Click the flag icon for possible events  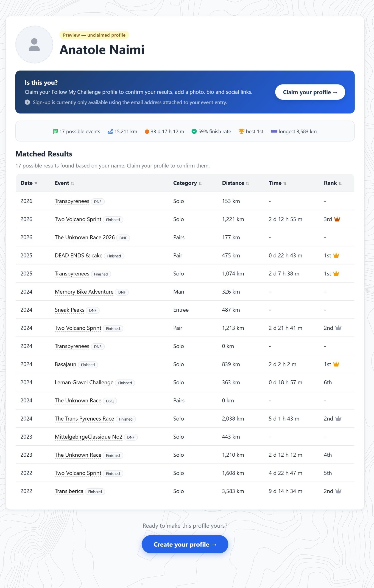[55, 131]
